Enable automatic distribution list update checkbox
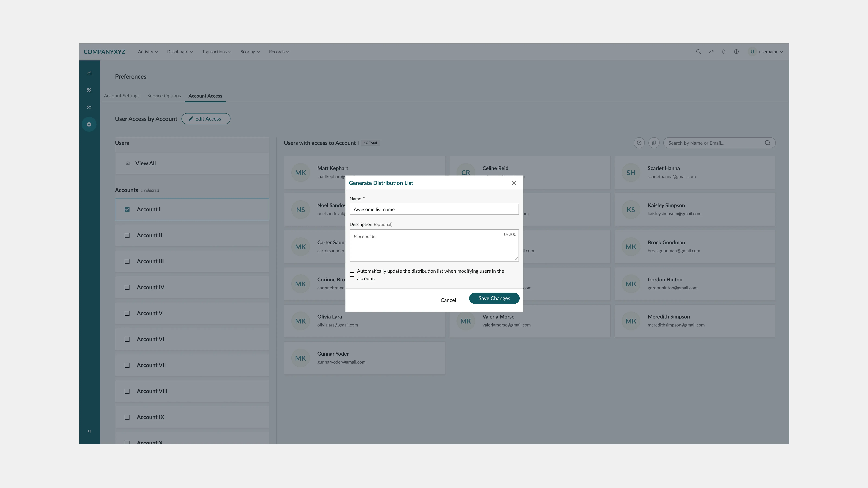Screen dimensions: 868x488 pyautogui.click(x=352, y=274)
